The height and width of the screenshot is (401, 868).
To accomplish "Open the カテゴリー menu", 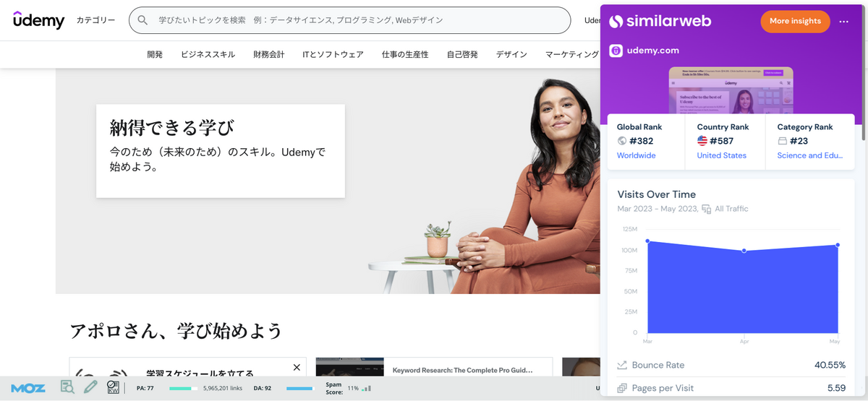I will (x=95, y=20).
